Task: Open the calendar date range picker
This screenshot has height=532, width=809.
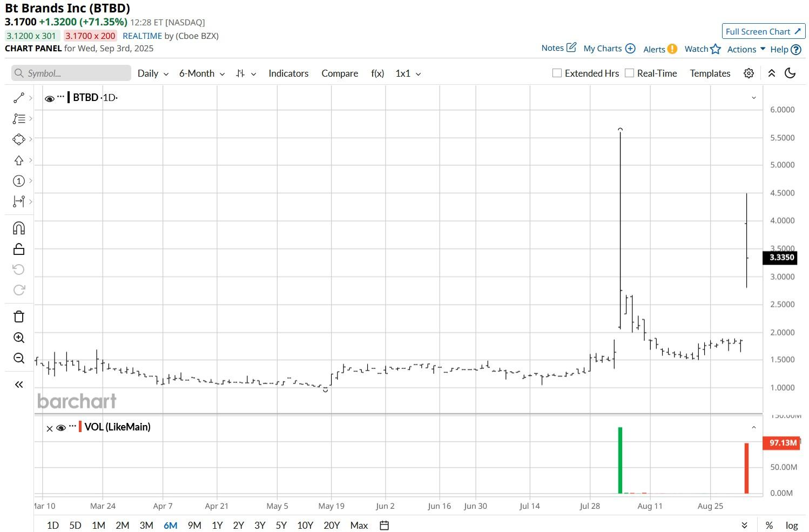Action: click(x=385, y=526)
